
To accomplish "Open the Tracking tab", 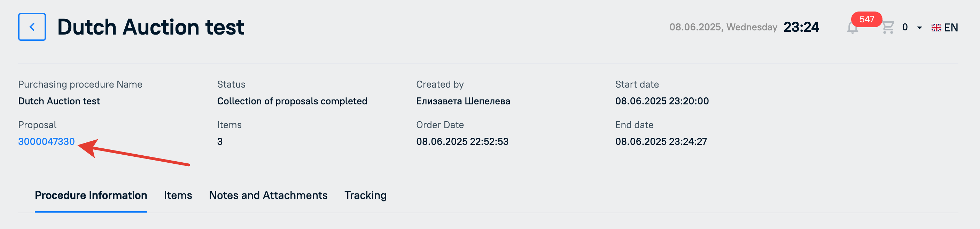I will click(x=365, y=195).
